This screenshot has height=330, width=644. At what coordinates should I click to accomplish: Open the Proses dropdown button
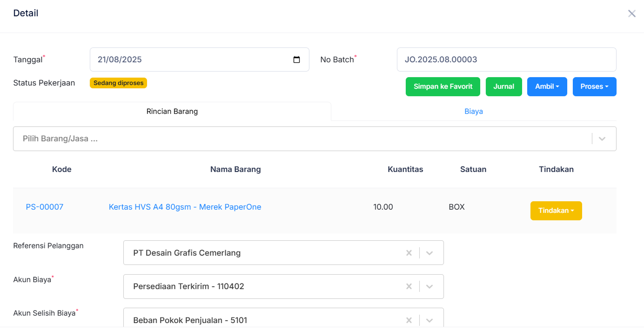594,86
